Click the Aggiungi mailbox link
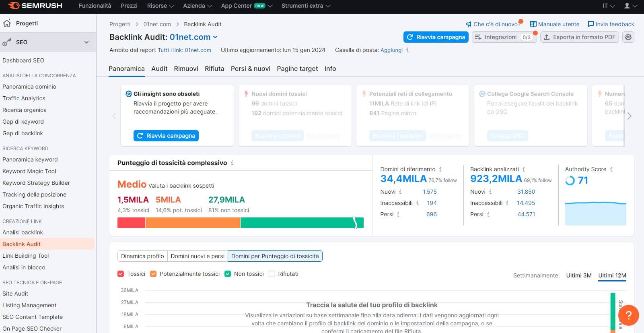The height and width of the screenshot is (333, 644). click(391, 50)
